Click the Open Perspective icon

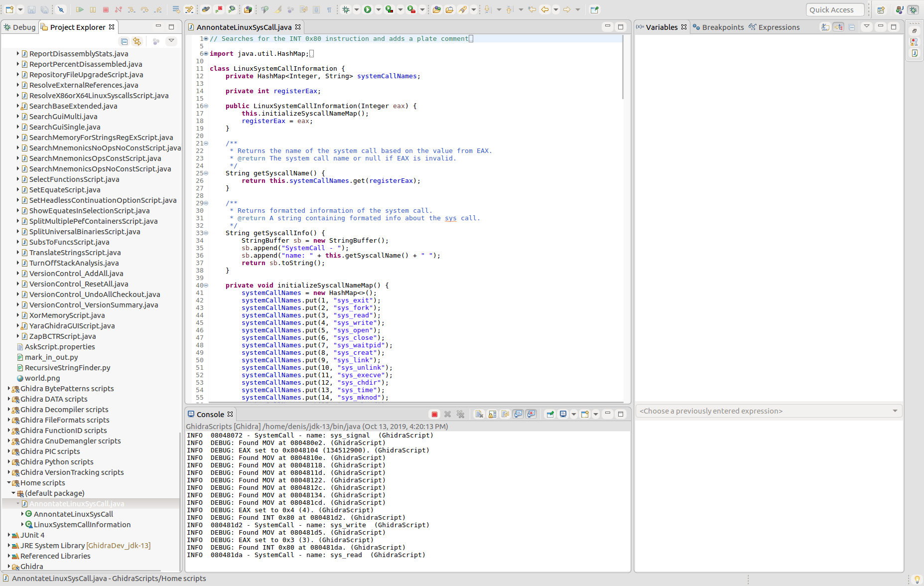pyautogui.click(x=881, y=10)
